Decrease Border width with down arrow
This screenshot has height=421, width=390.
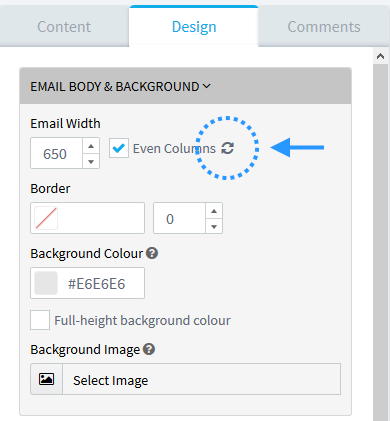pos(214,226)
